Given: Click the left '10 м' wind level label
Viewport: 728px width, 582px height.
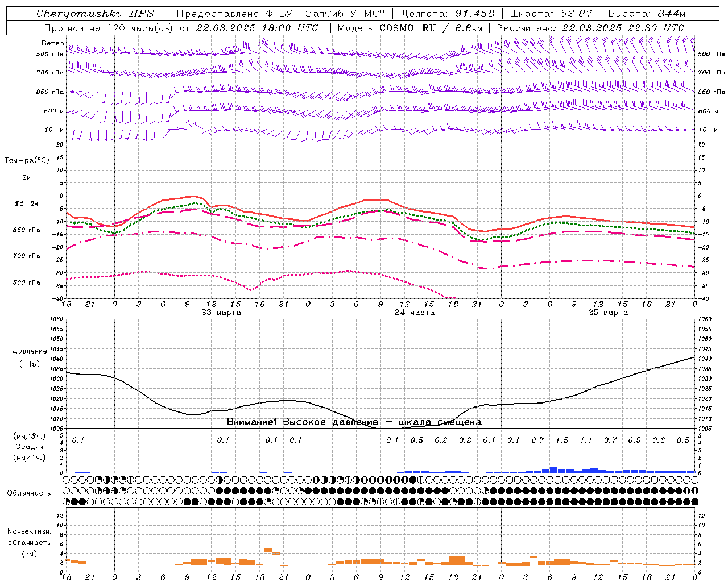Looking at the screenshot, I should coord(54,130).
